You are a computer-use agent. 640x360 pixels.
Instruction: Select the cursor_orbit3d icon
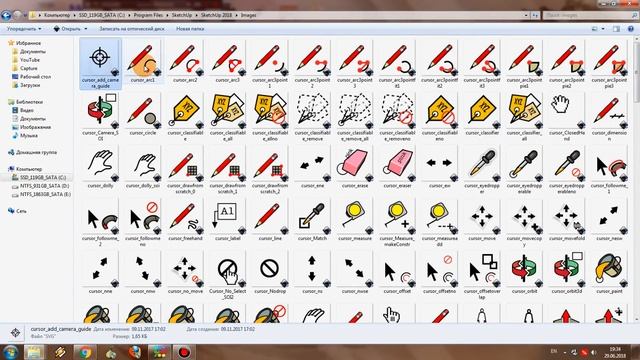[567, 269]
